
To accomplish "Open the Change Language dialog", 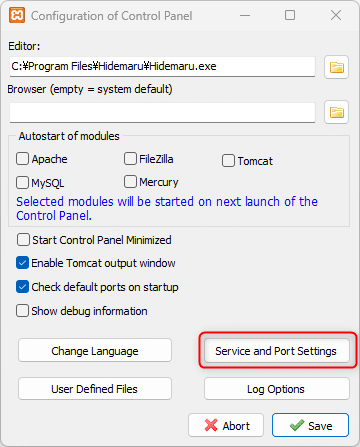I will tap(95, 350).
